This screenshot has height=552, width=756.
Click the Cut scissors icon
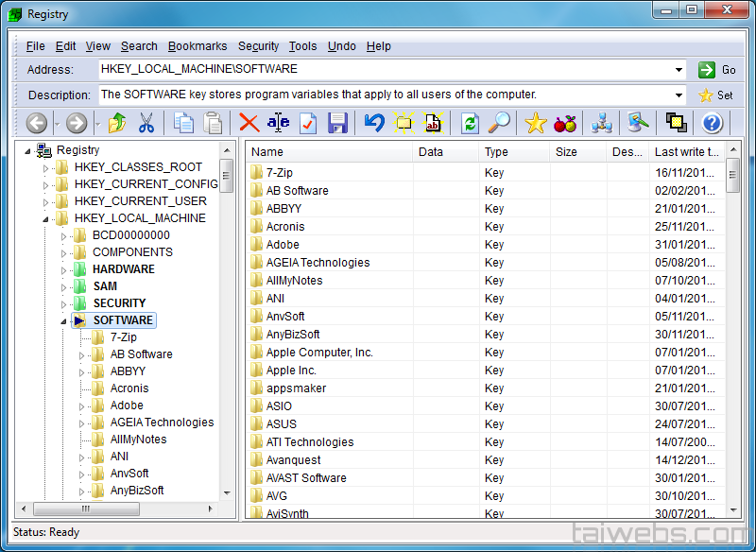coord(146,123)
